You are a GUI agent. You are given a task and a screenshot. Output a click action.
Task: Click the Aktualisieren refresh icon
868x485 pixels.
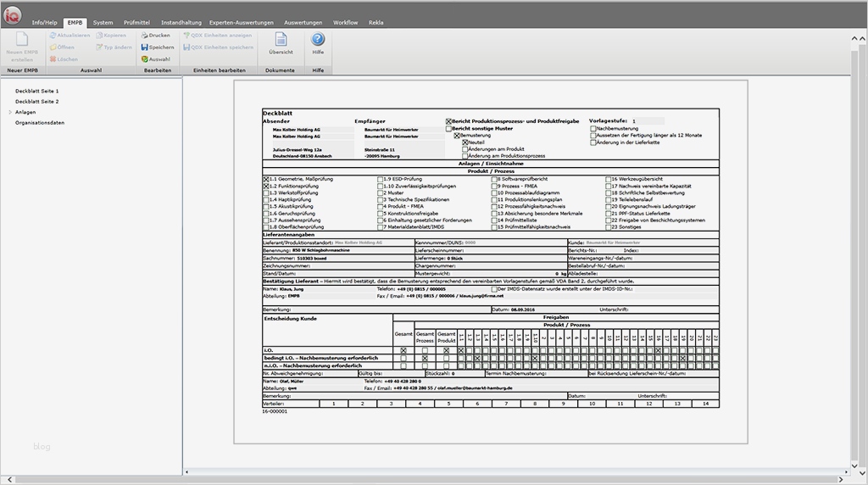click(x=53, y=36)
